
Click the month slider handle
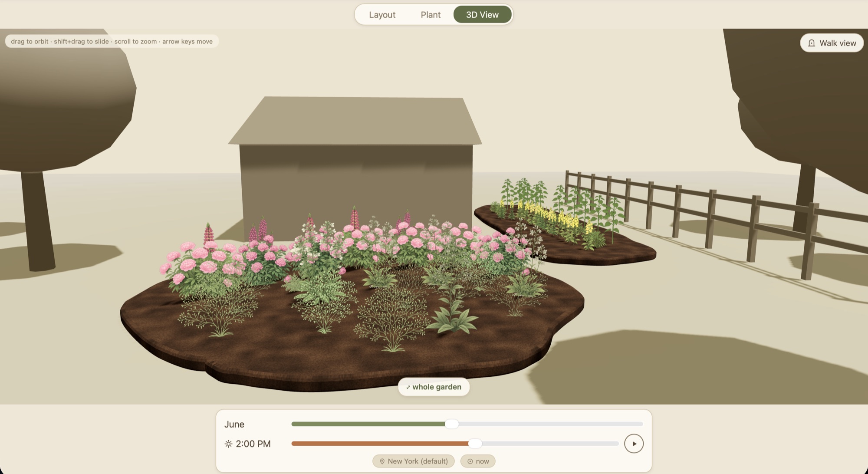452,424
